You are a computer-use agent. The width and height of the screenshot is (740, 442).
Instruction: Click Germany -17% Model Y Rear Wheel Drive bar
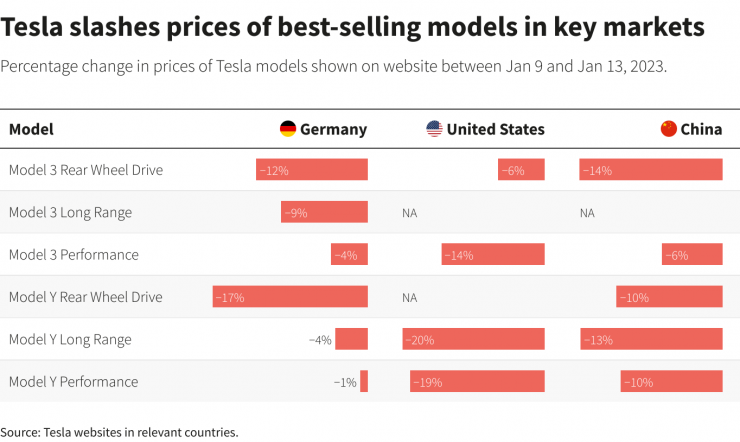290,297
